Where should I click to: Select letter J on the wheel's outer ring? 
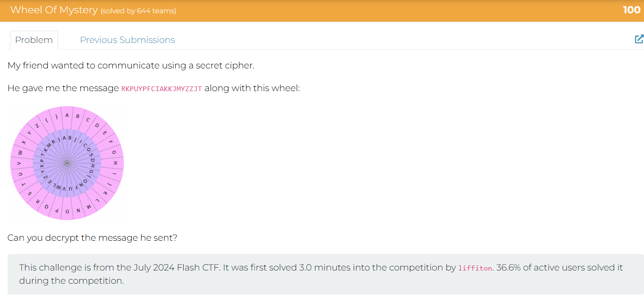point(110,184)
